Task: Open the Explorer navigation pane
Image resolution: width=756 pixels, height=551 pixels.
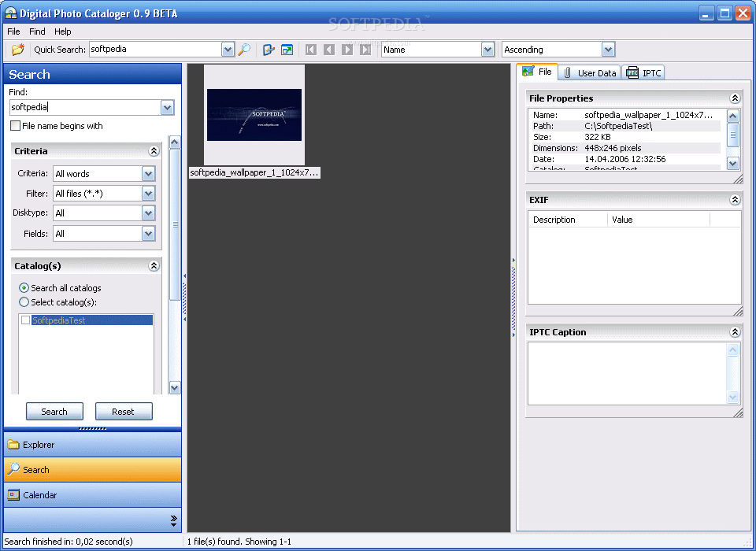Action: click(x=93, y=445)
